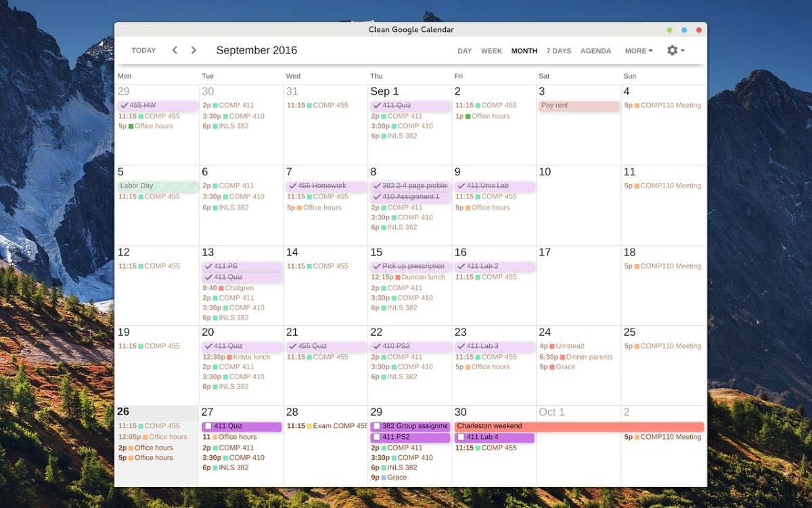Screen dimensions: 812x508
Task: Click the checkmark on the 411 Lab 3 task
Action: click(x=460, y=345)
